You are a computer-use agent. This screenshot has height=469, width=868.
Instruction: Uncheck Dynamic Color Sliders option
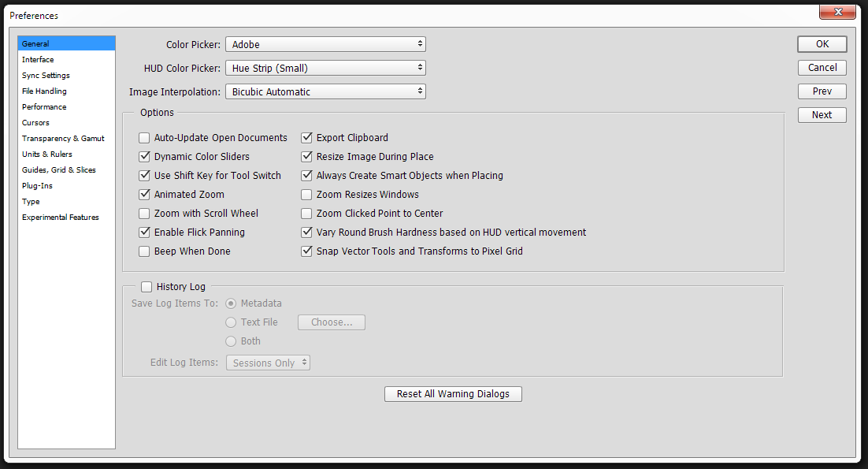tap(144, 157)
